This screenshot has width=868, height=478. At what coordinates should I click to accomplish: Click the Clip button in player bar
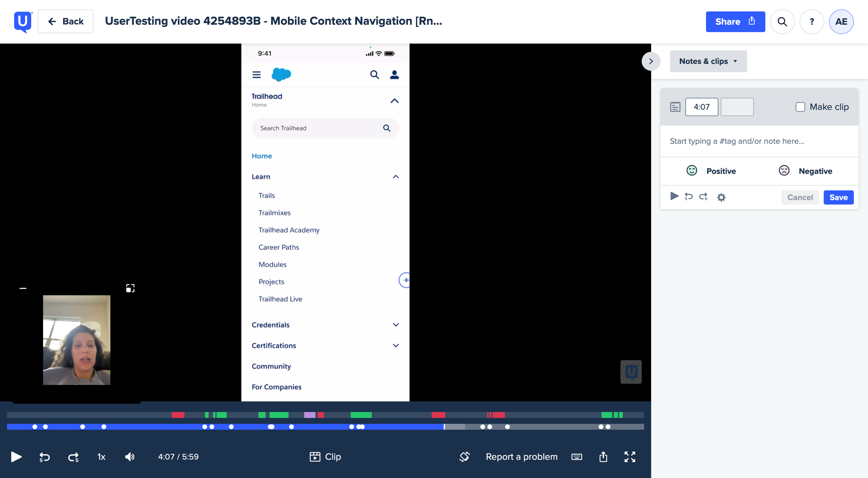[325, 457]
